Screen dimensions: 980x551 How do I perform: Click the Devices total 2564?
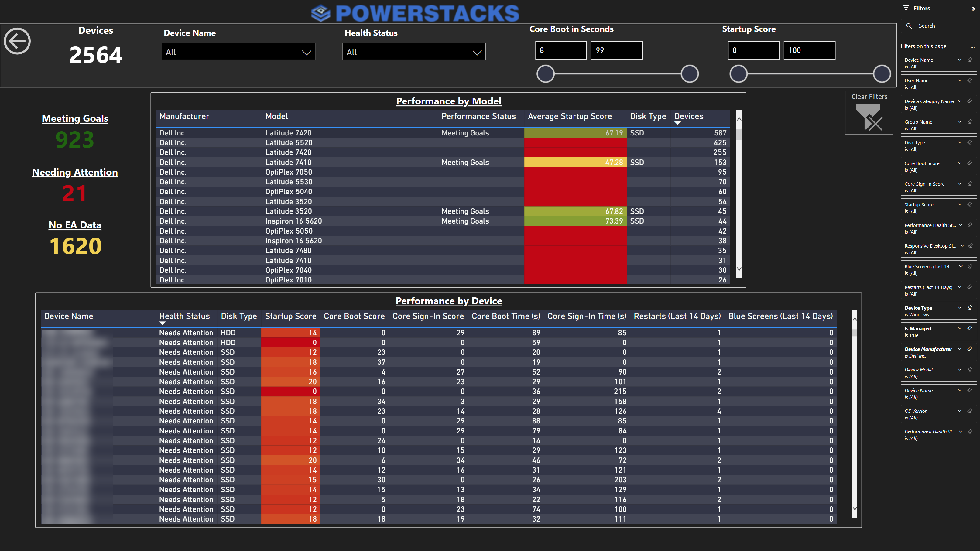(x=95, y=55)
